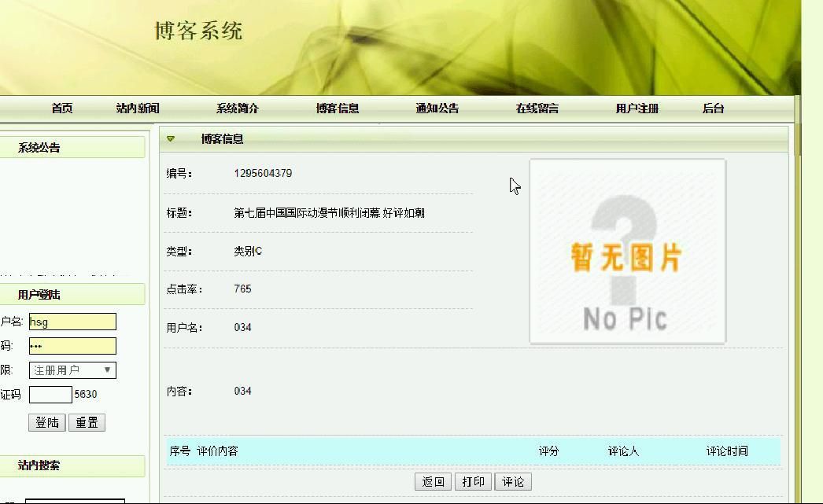Viewport: 823px width, 504px height.
Task: Go to 系统简介 page
Action: pos(238,109)
